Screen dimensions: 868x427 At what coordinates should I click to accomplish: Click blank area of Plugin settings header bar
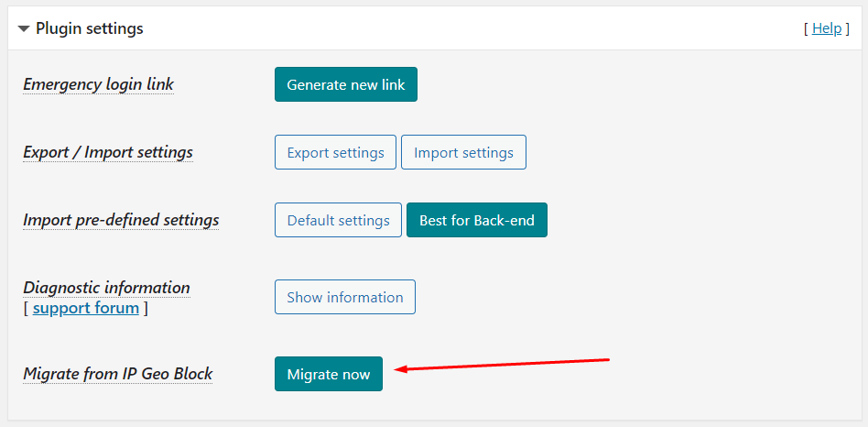(x=471, y=28)
